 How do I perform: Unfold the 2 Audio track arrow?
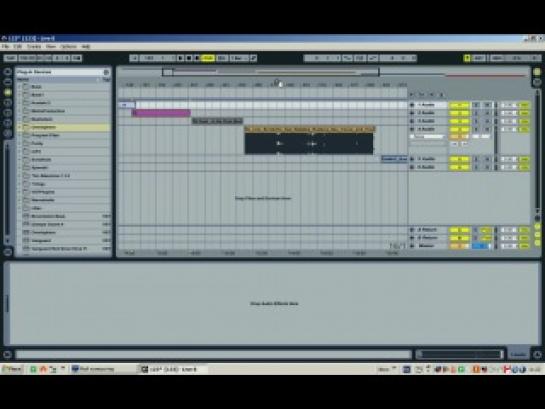412,113
